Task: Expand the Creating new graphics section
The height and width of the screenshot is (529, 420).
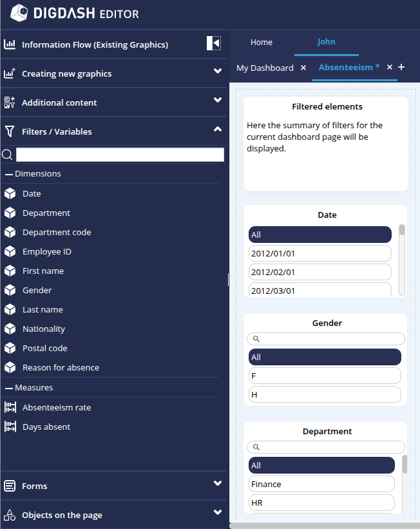Action: click(x=218, y=72)
